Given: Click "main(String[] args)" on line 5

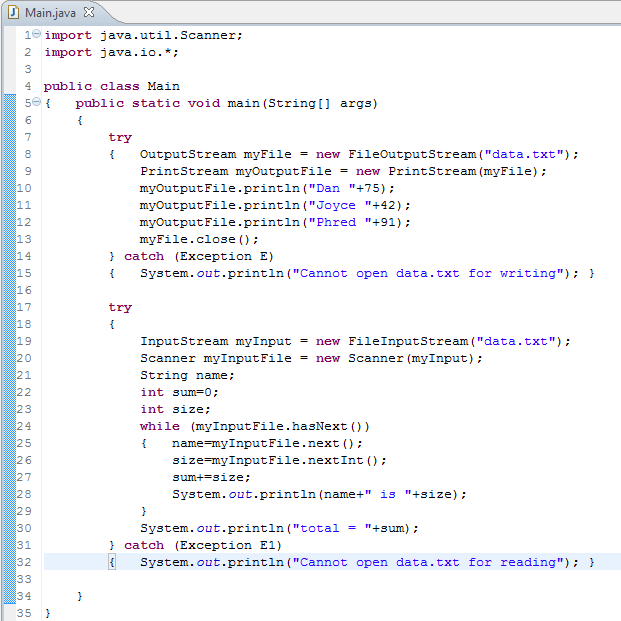Looking at the screenshot, I should pos(303,103).
